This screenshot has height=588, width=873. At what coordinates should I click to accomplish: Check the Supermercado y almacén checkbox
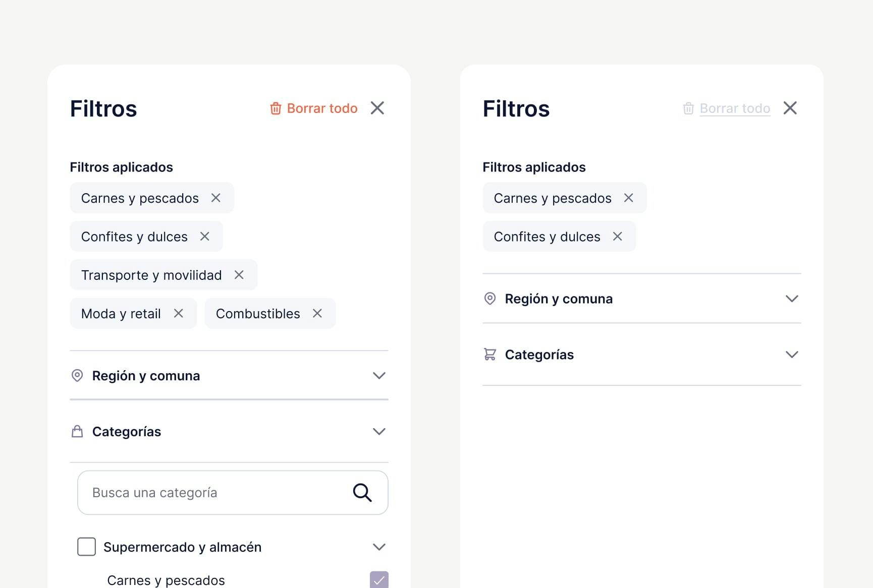tap(86, 547)
